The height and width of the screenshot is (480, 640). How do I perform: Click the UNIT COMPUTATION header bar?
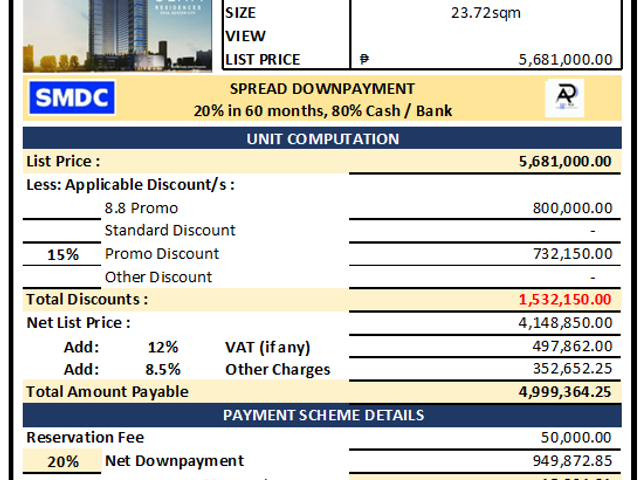click(322, 138)
